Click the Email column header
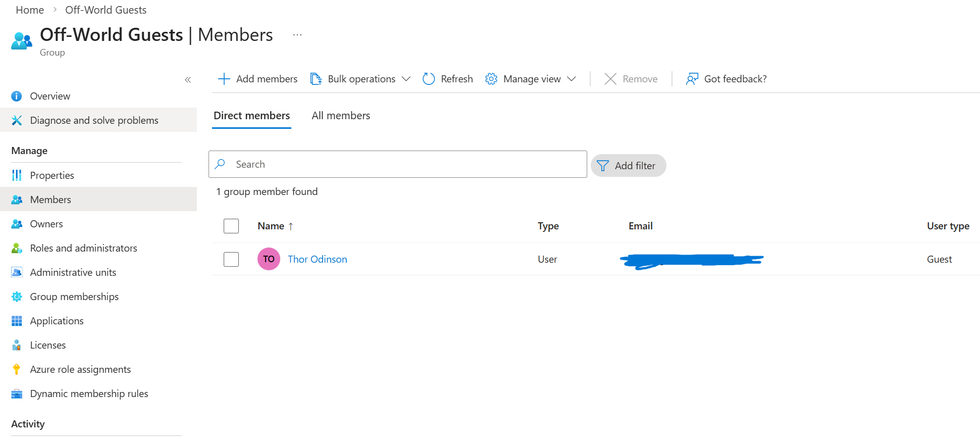The image size is (980, 440). (641, 226)
